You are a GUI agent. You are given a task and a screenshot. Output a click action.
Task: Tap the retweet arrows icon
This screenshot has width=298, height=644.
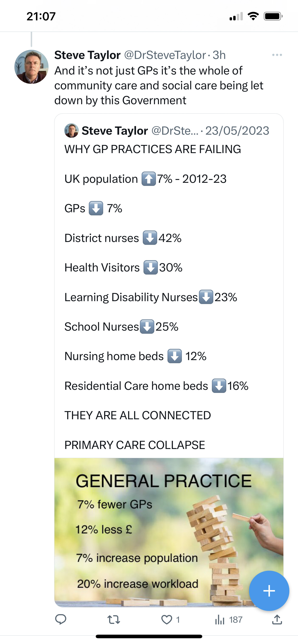[114, 620]
